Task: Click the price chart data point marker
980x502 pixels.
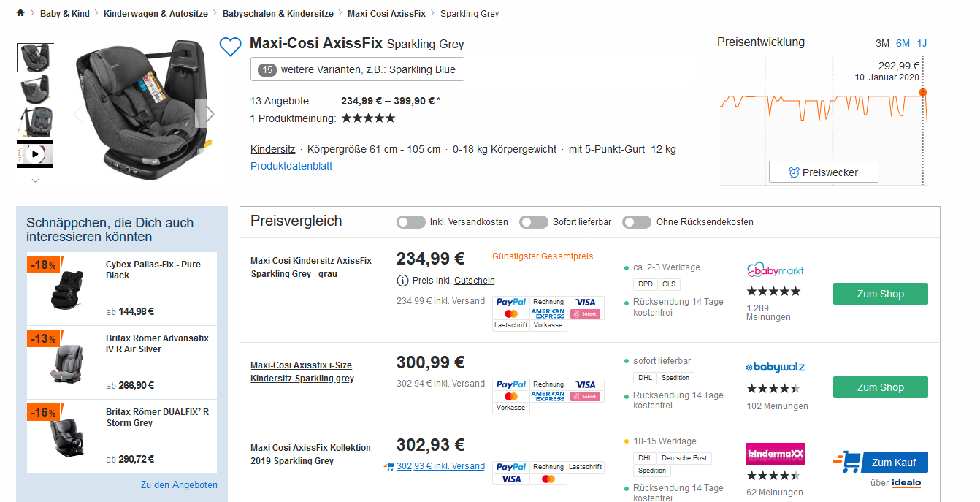Action: pyautogui.click(x=922, y=92)
